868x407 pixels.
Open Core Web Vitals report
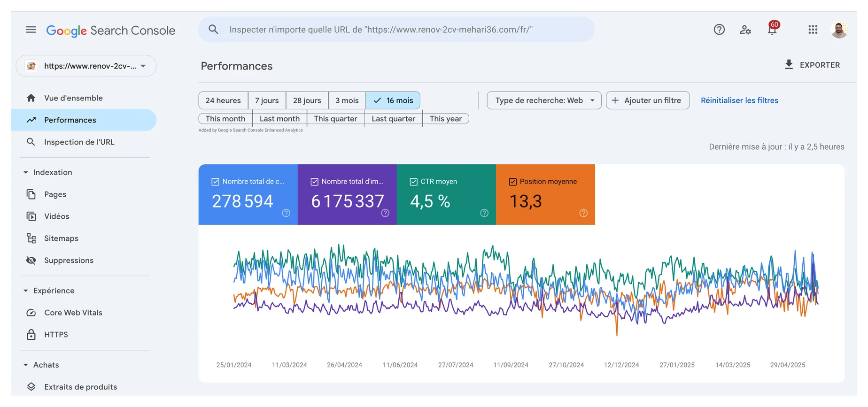point(84,313)
